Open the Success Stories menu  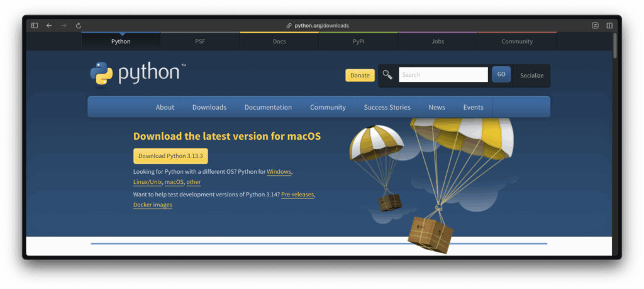(387, 107)
